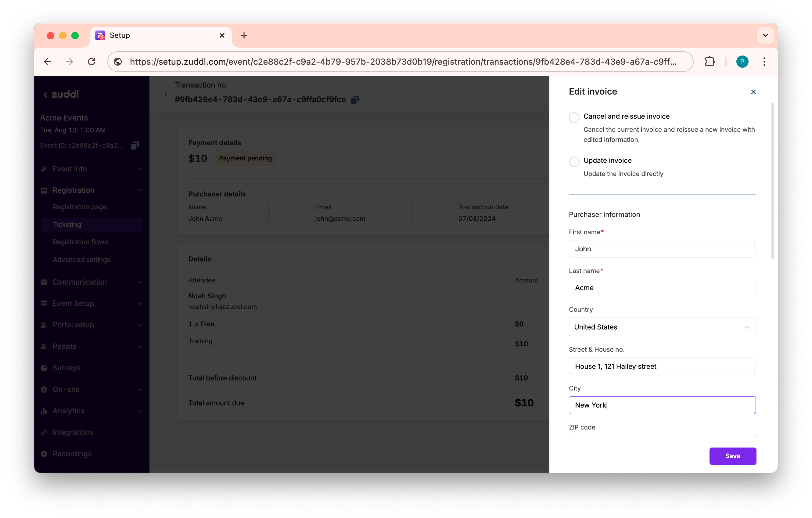Reload the page icon
Image resolution: width=812 pixels, height=518 pixels.
coord(92,61)
